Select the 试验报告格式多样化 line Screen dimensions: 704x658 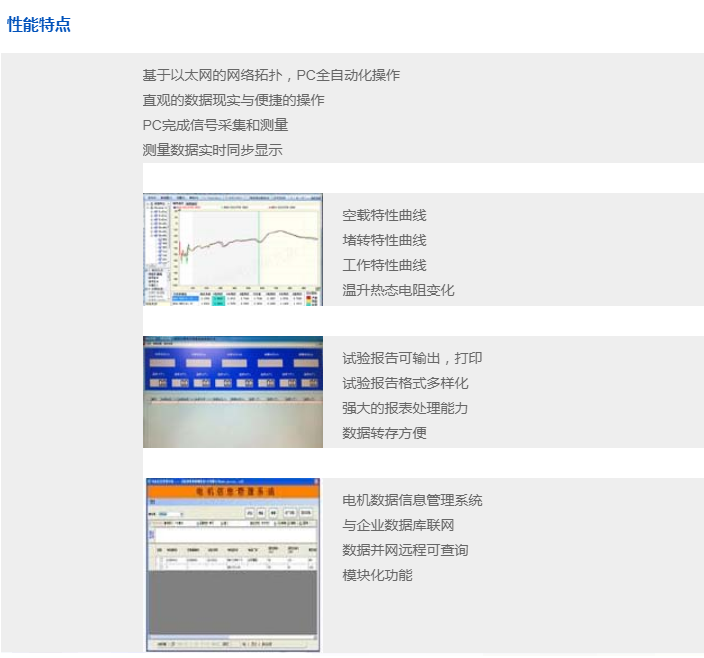[405, 383]
